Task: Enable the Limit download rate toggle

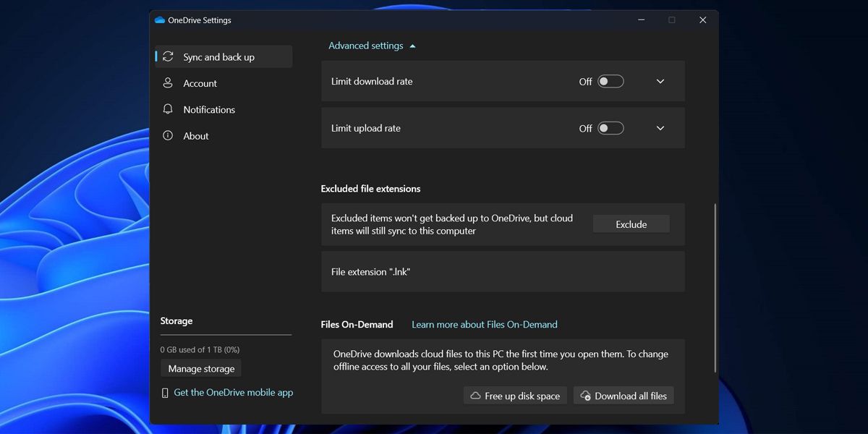Action: pos(610,82)
